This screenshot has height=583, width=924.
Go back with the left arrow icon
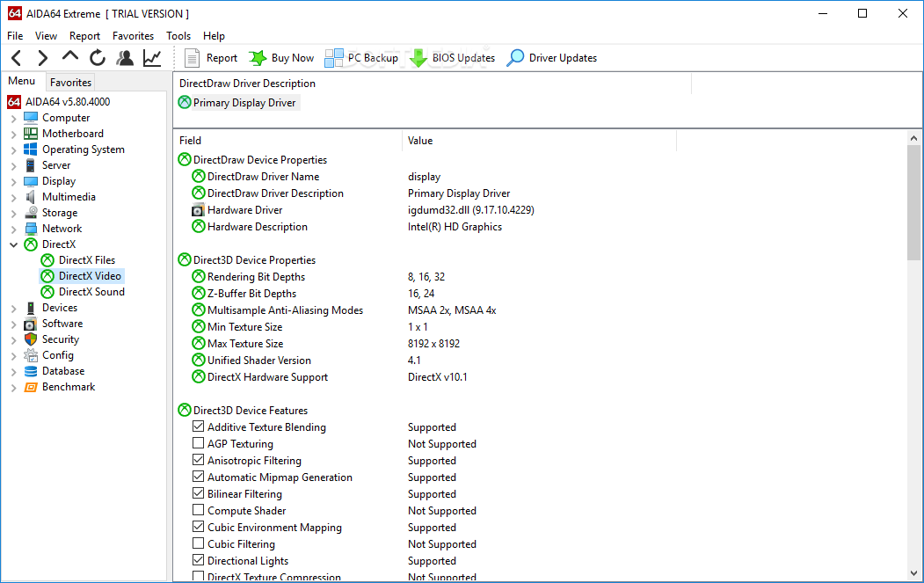(x=17, y=58)
